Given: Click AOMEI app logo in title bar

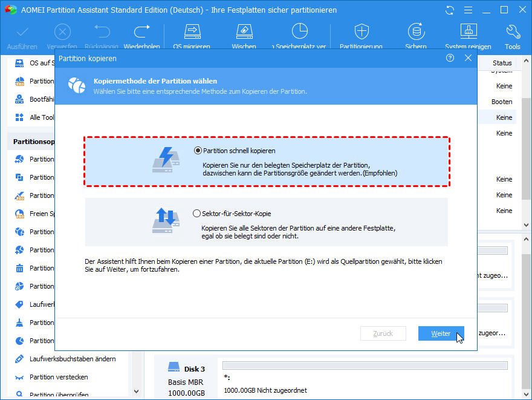Looking at the screenshot, I should click(x=10, y=10).
